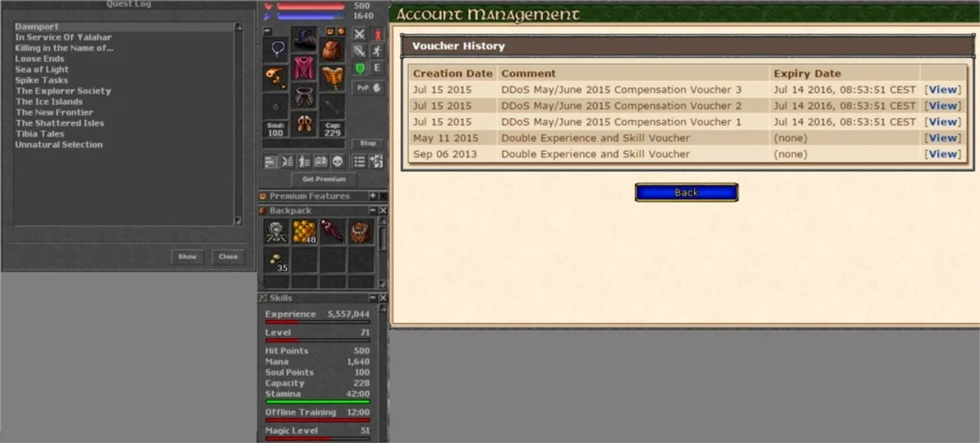
Task: View the May 11 2015 Double Experience voucher
Action: [943, 138]
